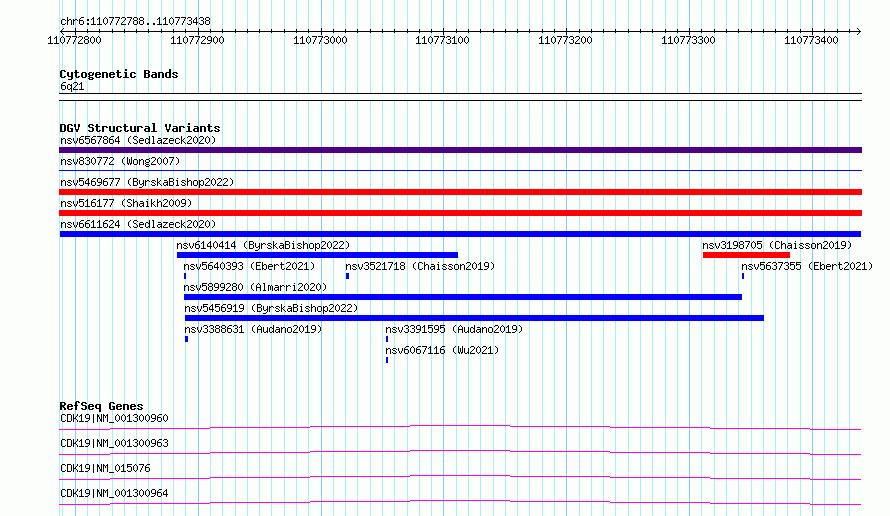Screen dimensions: 890x516
Task: Select the small blue nsv5640393 marker
Action: 185,276
